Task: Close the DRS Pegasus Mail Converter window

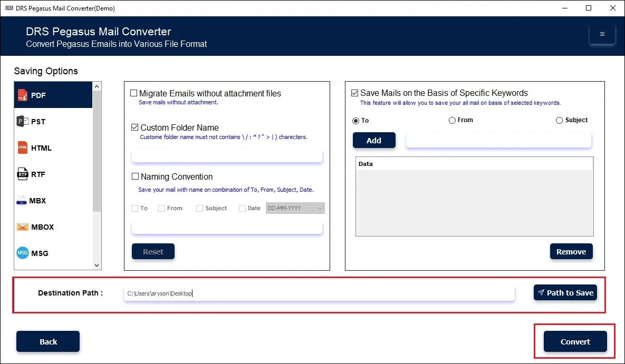Action: pyautogui.click(x=613, y=8)
